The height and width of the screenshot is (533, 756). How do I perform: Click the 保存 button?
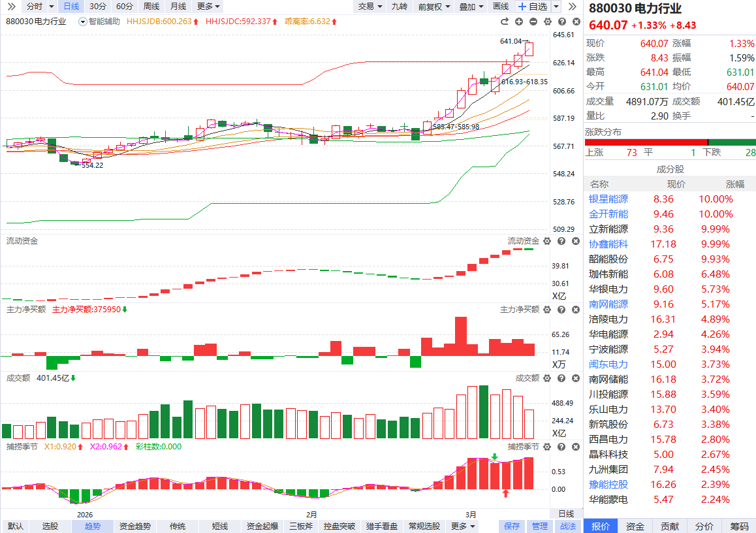pyautogui.click(x=512, y=526)
